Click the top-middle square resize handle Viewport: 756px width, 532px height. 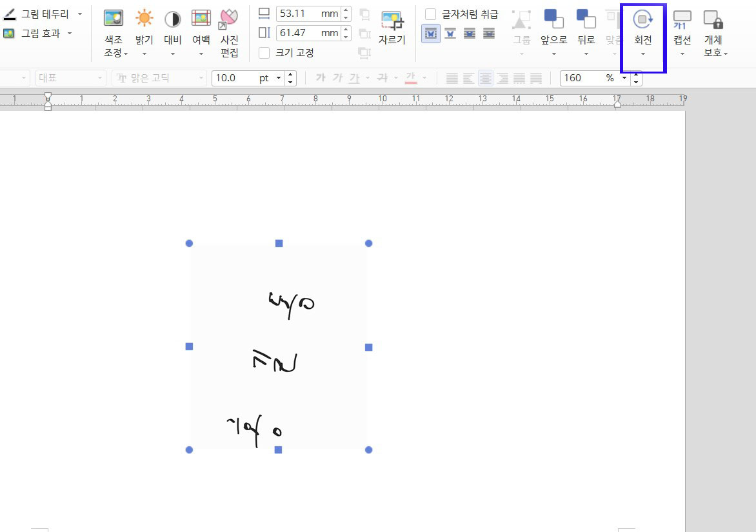pyautogui.click(x=279, y=243)
